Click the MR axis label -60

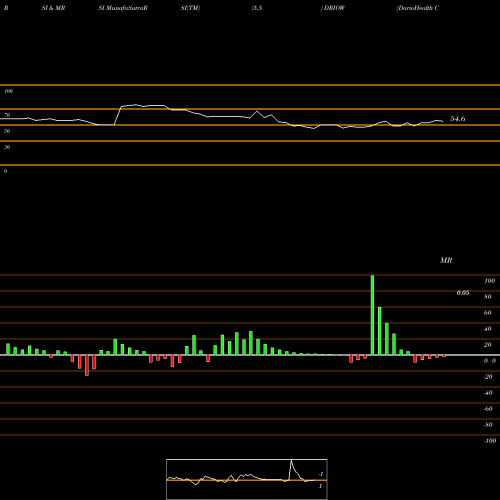[488, 409]
